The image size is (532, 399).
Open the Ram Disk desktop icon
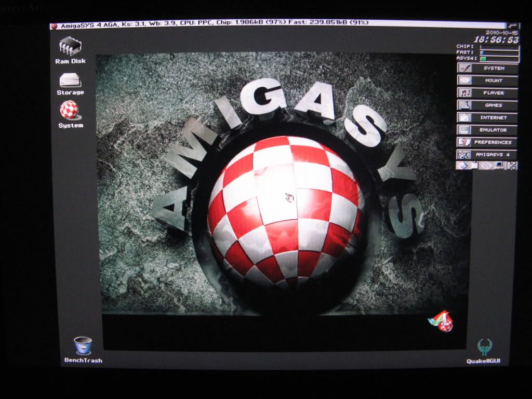[x=70, y=50]
